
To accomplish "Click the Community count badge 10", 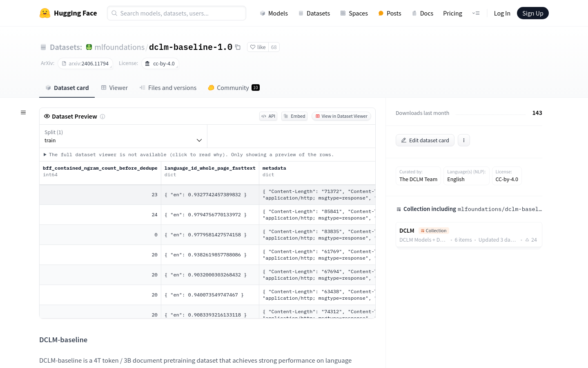I will (256, 88).
